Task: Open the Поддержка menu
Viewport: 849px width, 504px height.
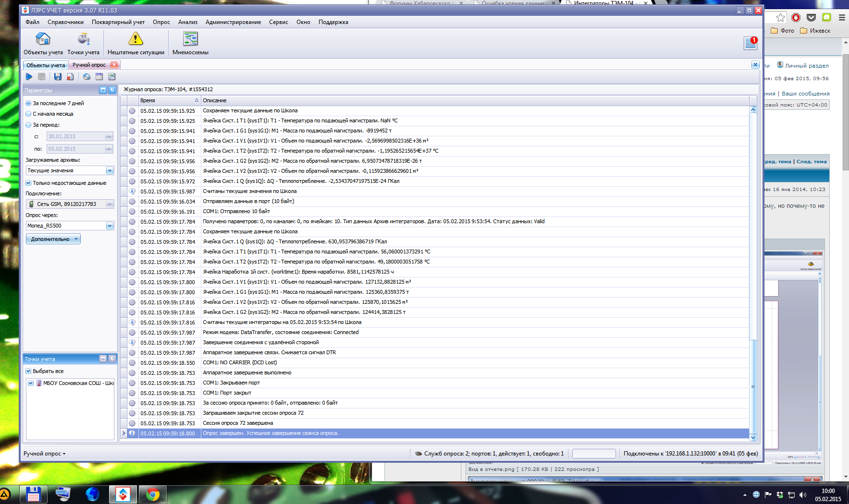Action: 333,22
